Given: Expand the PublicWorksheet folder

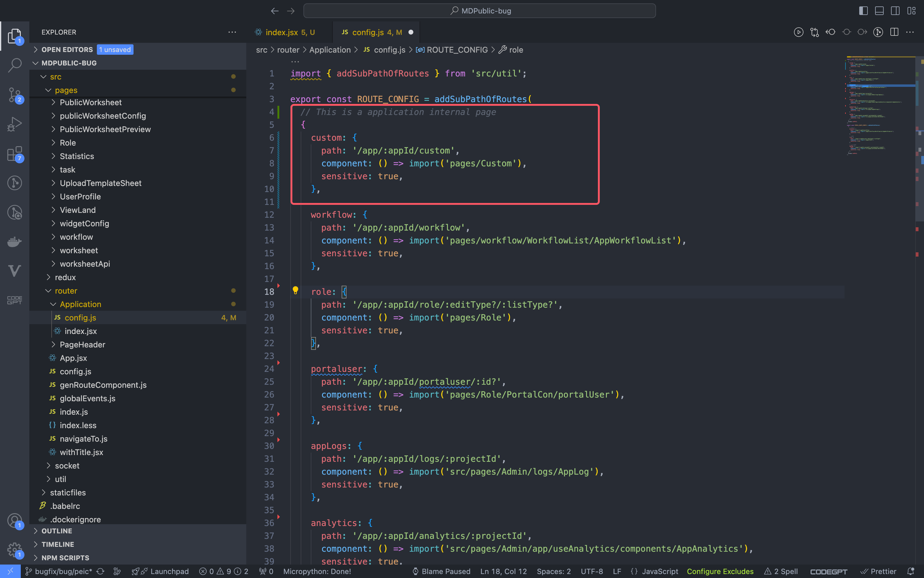Looking at the screenshot, I should pos(138,102).
